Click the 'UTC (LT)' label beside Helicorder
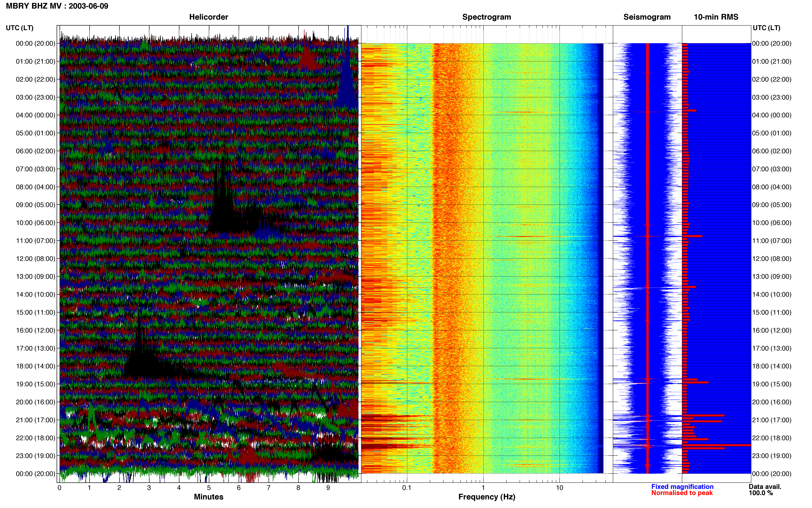Screen dimensions: 812x508 pyautogui.click(x=20, y=28)
